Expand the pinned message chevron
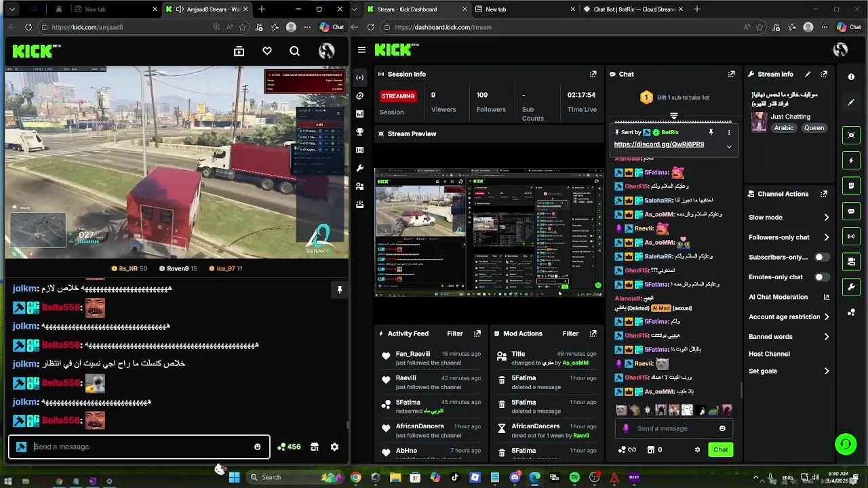This screenshot has width=868, height=488. (729, 146)
